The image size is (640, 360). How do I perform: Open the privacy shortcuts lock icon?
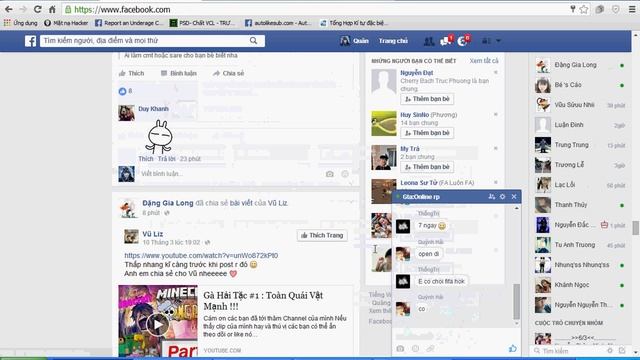pos(486,41)
